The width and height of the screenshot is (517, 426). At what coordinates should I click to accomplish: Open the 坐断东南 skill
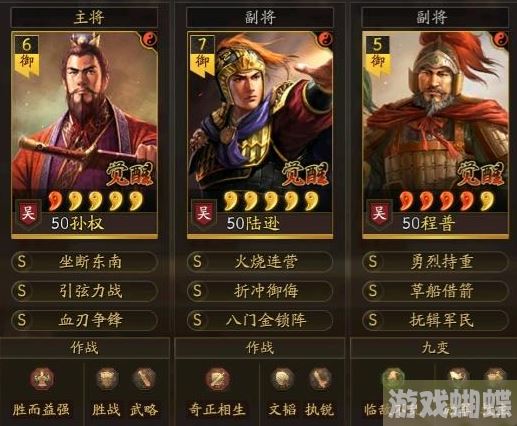pos(84,262)
